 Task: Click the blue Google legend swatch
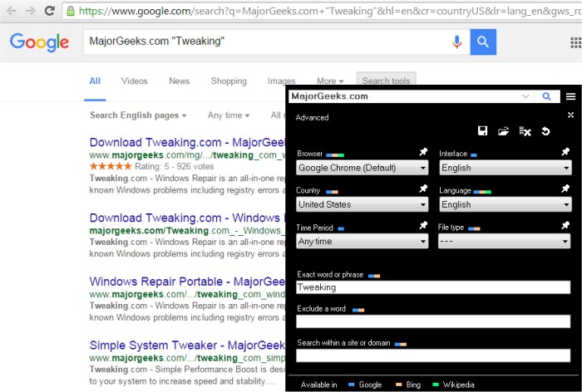pyautogui.click(x=351, y=385)
